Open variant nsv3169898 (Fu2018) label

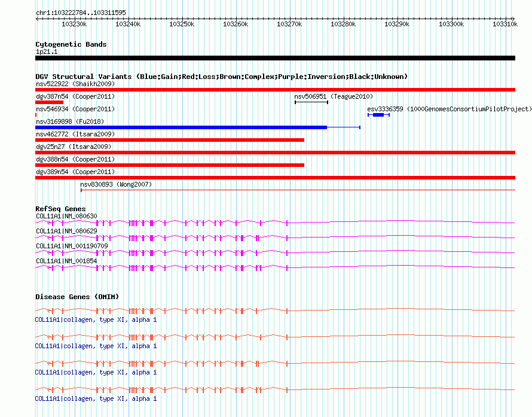pyautogui.click(x=70, y=121)
